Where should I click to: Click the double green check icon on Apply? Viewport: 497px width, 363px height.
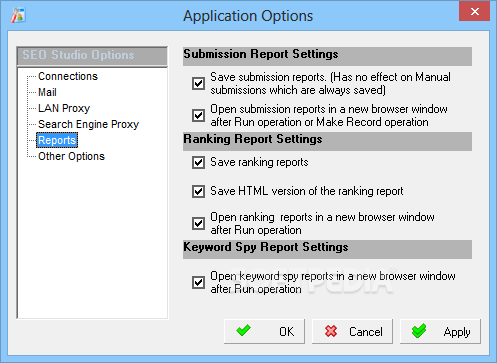(419, 331)
